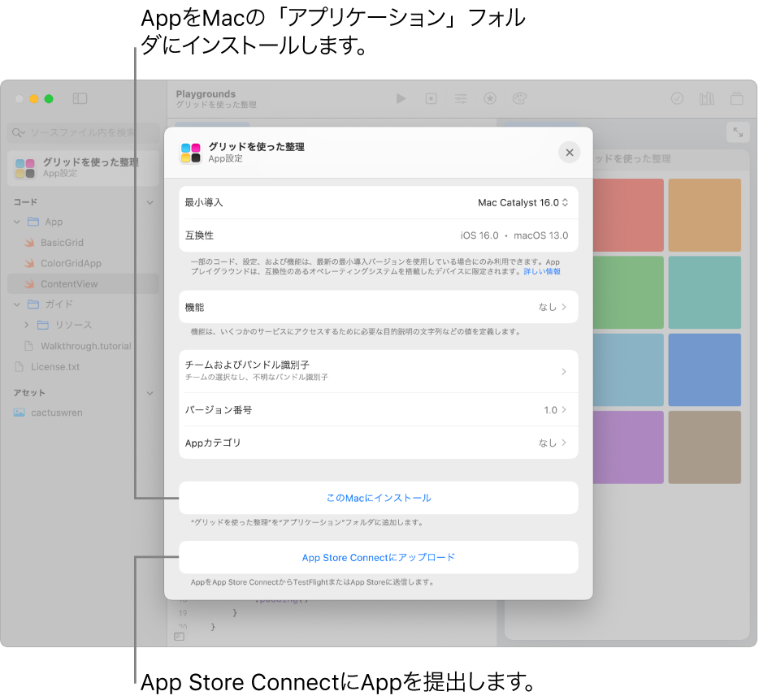The width and height of the screenshot is (759, 700).
Task: Open the バージョン番号 row
Action: tap(379, 410)
